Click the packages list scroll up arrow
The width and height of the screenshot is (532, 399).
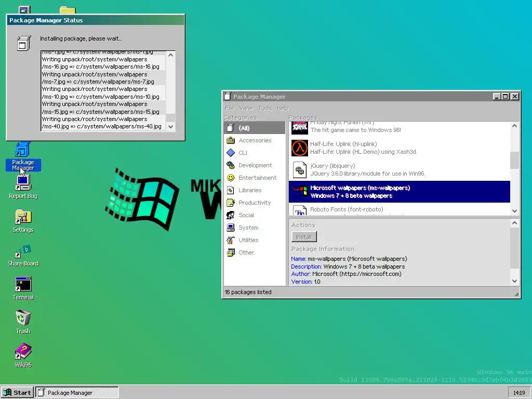coord(514,126)
